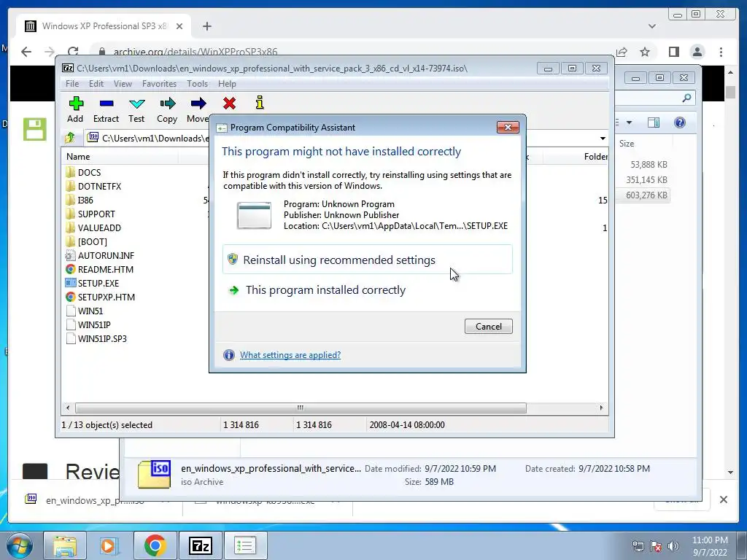
Task: Bookmark the page with the star icon
Action: 645,52
